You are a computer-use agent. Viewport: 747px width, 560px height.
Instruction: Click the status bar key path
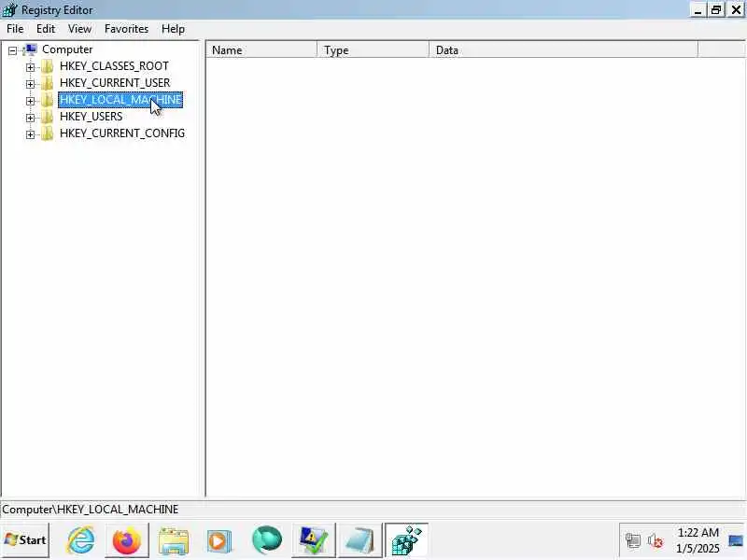click(x=90, y=510)
